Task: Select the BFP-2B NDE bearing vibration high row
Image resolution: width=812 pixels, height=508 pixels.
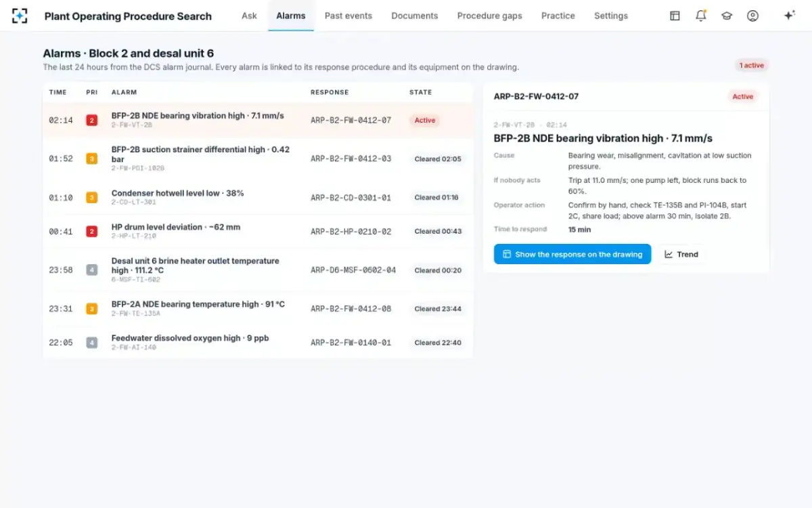Action: 258,121
